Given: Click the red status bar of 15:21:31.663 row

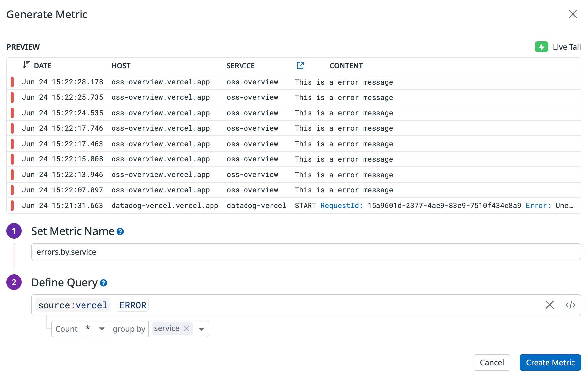Looking at the screenshot, I should (x=12, y=205).
